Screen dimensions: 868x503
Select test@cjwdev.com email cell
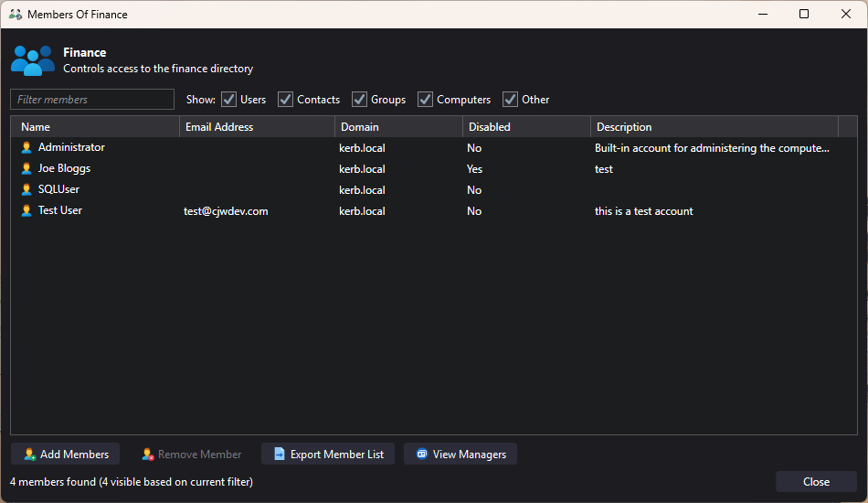click(x=226, y=211)
